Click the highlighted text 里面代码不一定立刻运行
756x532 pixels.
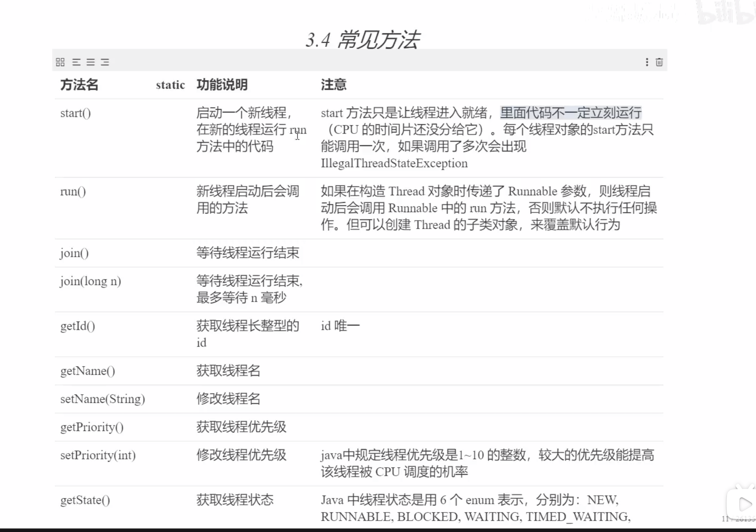571,112
